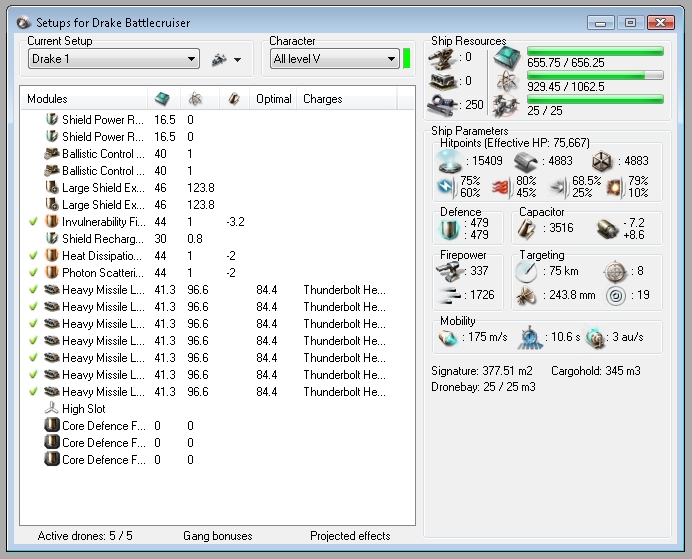Open Projected effects
This screenshot has width=692, height=559.
[x=350, y=536]
